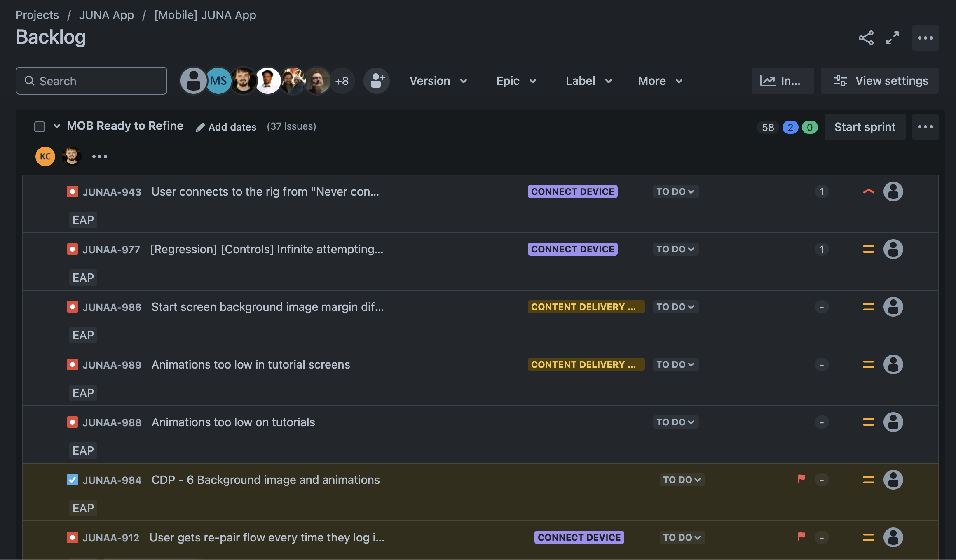
Task: Click the add people icon
Action: point(377,81)
